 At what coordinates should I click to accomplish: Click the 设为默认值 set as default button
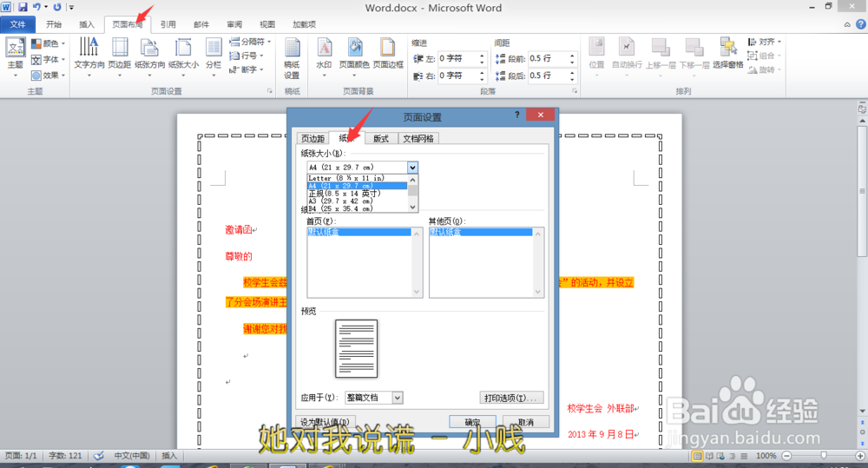pos(325,421)
